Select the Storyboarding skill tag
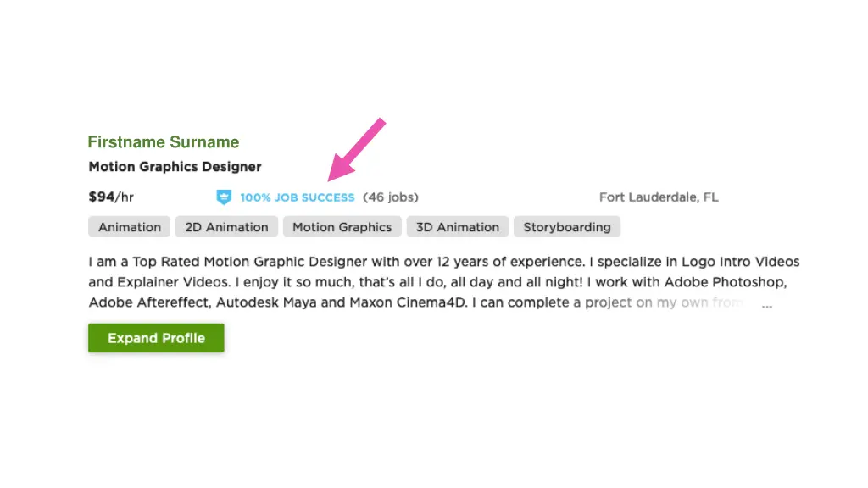 click(567, 227)
